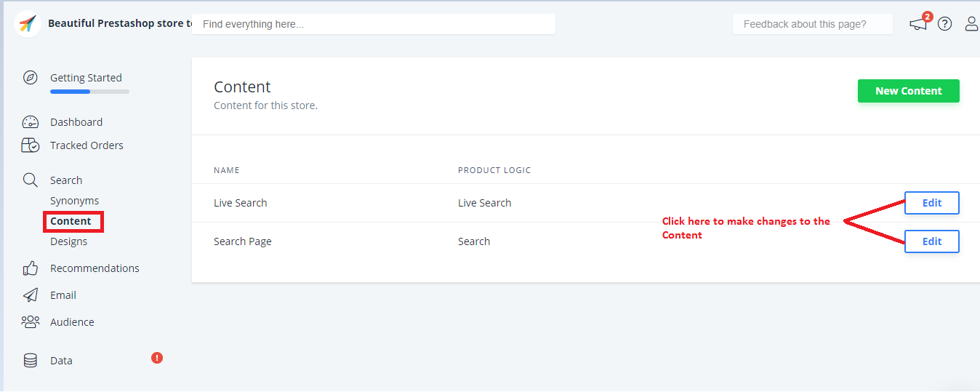980x392 pixels.
Task: Click the Recommendations thumbs-up icon
Action: [30, 268]
